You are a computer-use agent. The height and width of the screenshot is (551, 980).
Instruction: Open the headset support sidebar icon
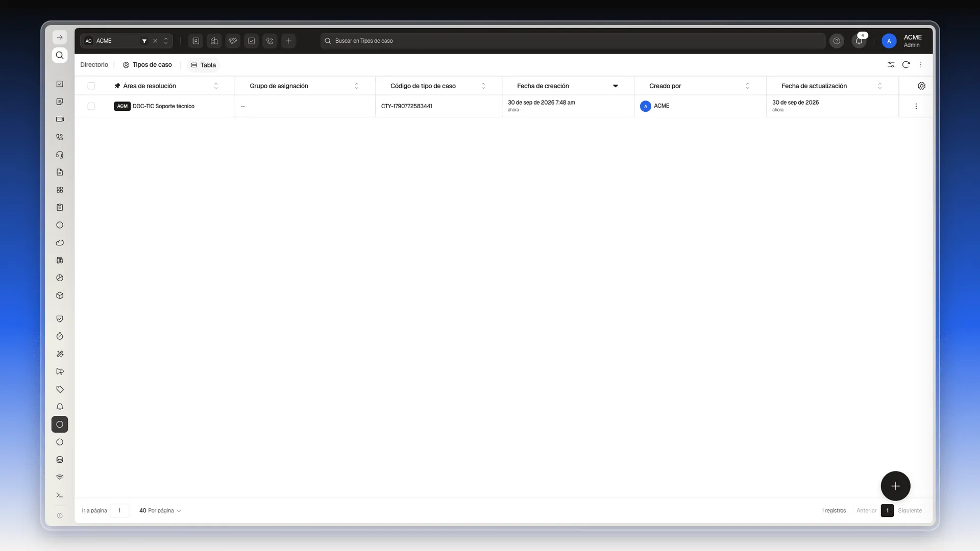click(60, 155)
